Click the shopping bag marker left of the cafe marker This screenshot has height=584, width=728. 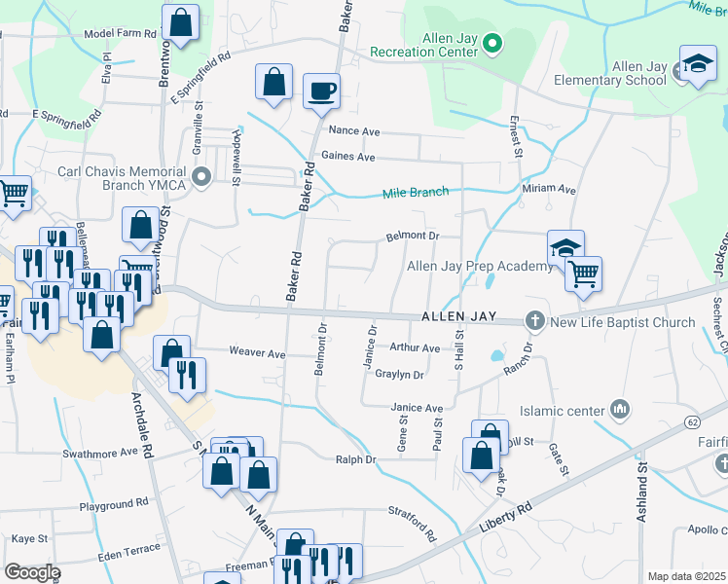(273, 82)
